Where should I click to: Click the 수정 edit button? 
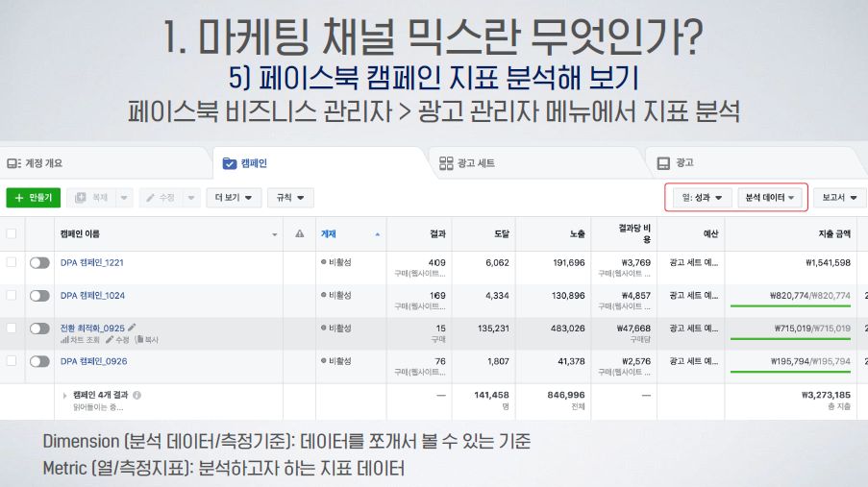pos(161,198)
